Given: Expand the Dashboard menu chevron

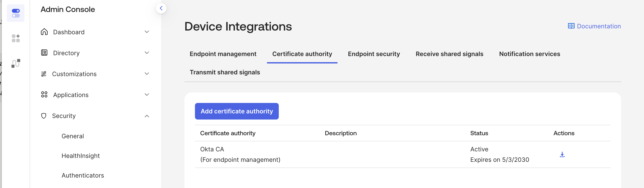Looking at the screenshot, I should pos(147,32).
